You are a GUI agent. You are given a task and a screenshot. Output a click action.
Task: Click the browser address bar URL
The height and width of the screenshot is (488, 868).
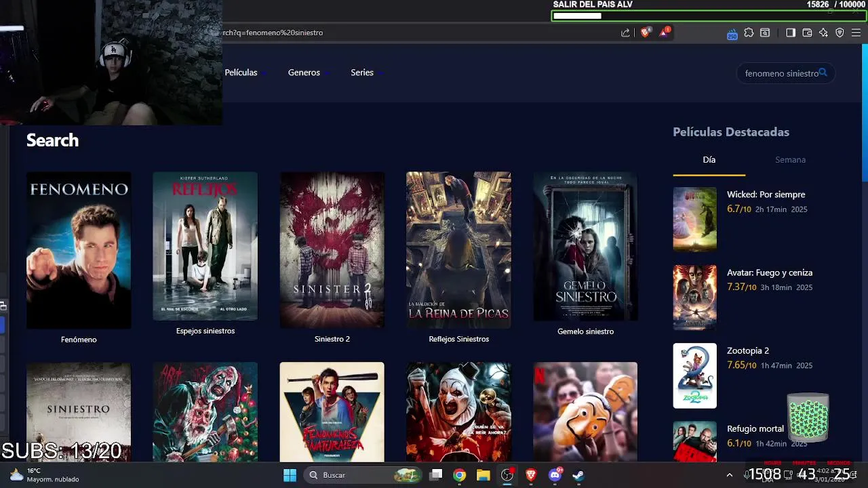point(273,33)
